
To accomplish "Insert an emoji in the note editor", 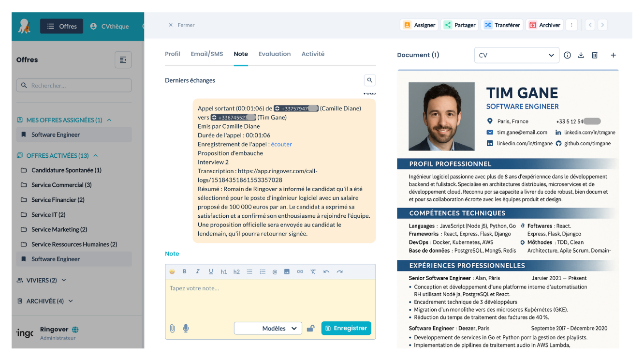I will coord(171,271).
